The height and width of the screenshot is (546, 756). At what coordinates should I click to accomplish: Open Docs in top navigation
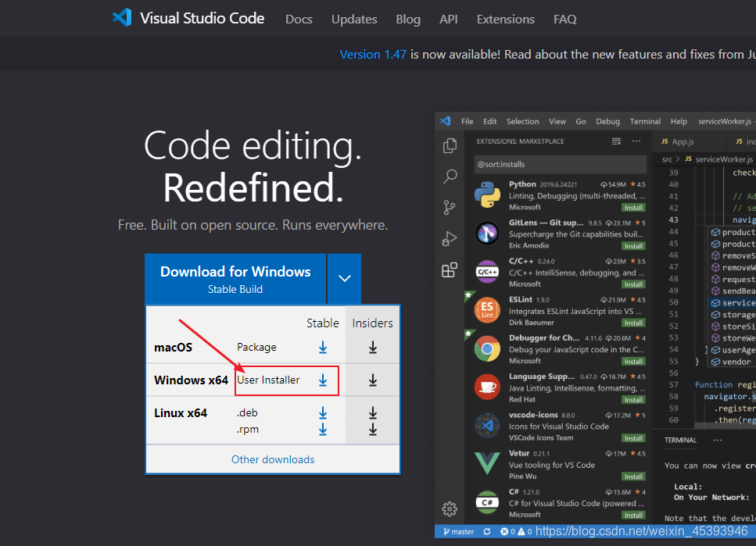pyautogui.click(x=299, y=20)
